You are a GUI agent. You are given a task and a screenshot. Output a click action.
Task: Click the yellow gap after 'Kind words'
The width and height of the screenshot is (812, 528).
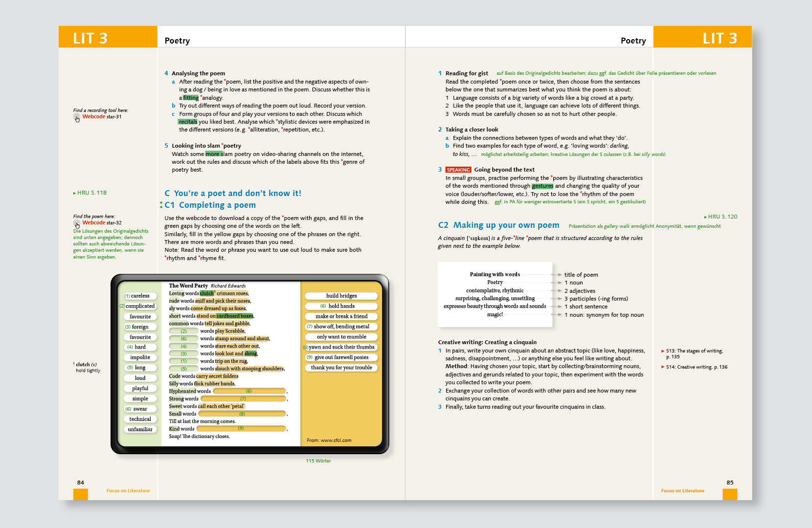point(241,429)
